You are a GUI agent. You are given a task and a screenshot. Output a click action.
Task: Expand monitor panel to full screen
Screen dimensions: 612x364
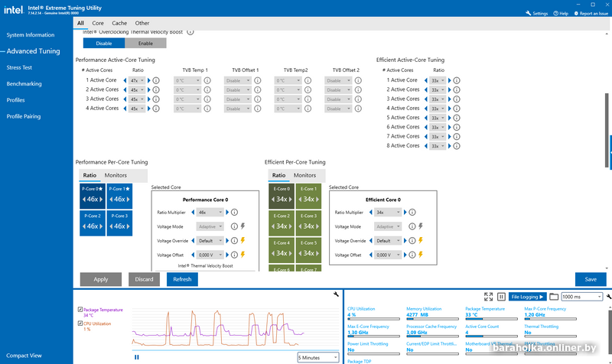(x=488, y=297)
